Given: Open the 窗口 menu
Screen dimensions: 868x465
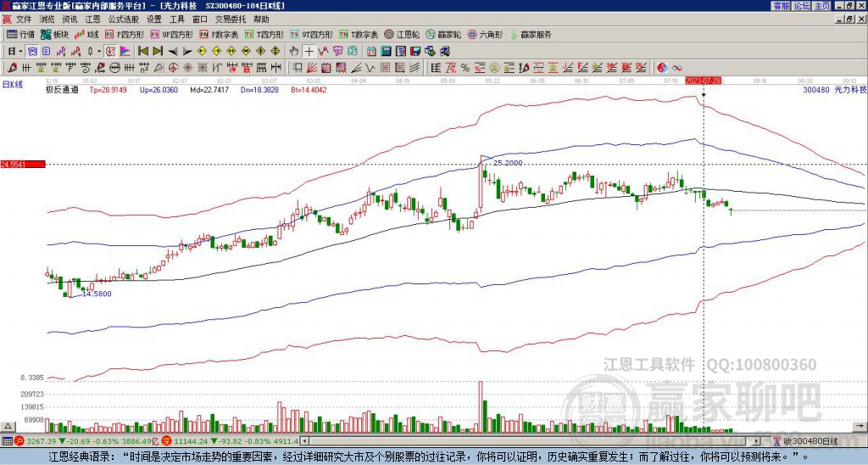Looking at the screenshot, I should click(x=200, y=20).
